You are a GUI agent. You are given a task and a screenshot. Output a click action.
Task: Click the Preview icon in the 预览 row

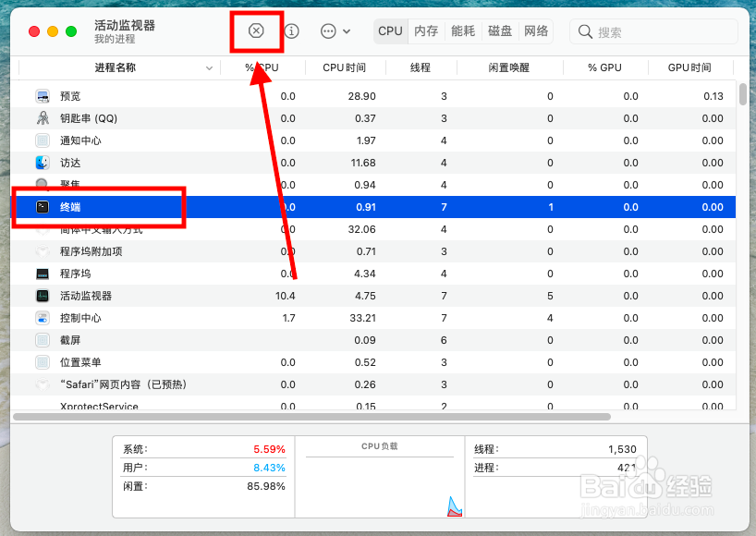pyautogui.click(x=41, y=95)
